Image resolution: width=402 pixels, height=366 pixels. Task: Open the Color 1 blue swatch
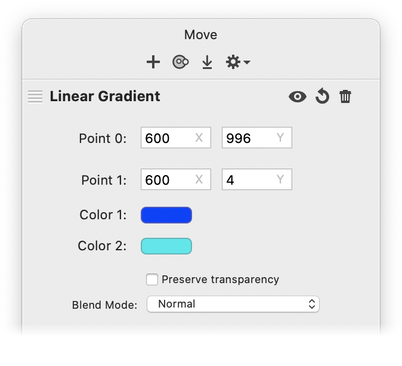click(166, 215)
